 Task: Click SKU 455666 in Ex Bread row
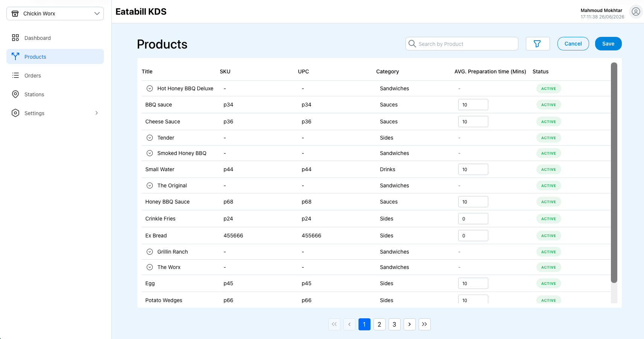(x=233, y=236)
